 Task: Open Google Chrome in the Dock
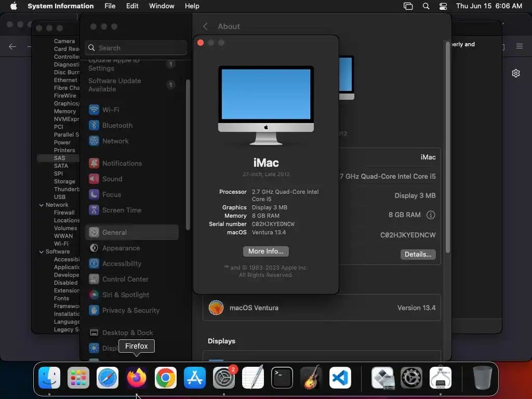166,378
